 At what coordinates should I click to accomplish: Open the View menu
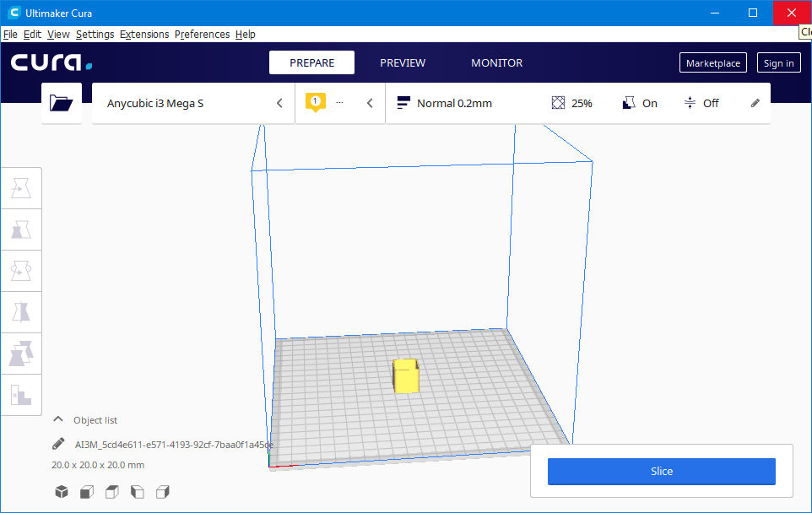pyautogui.click(x=58, y=34)
